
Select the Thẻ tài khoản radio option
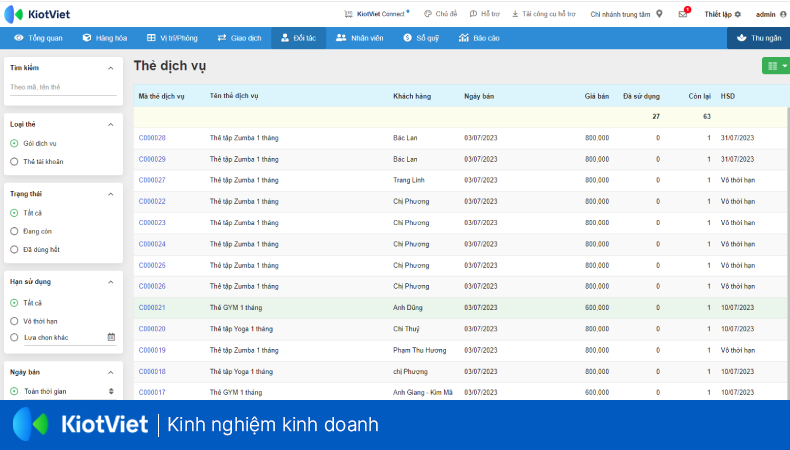tap(14, 161)
